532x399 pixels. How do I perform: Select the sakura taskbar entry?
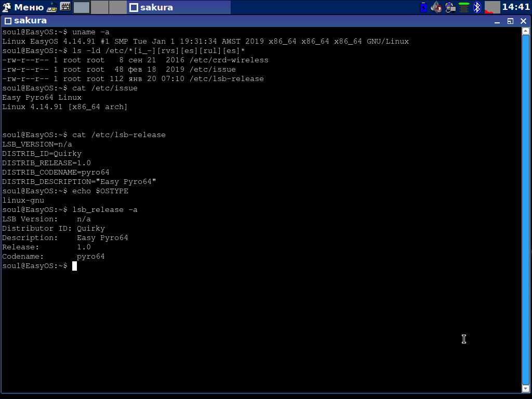click(x=179, y=7)
